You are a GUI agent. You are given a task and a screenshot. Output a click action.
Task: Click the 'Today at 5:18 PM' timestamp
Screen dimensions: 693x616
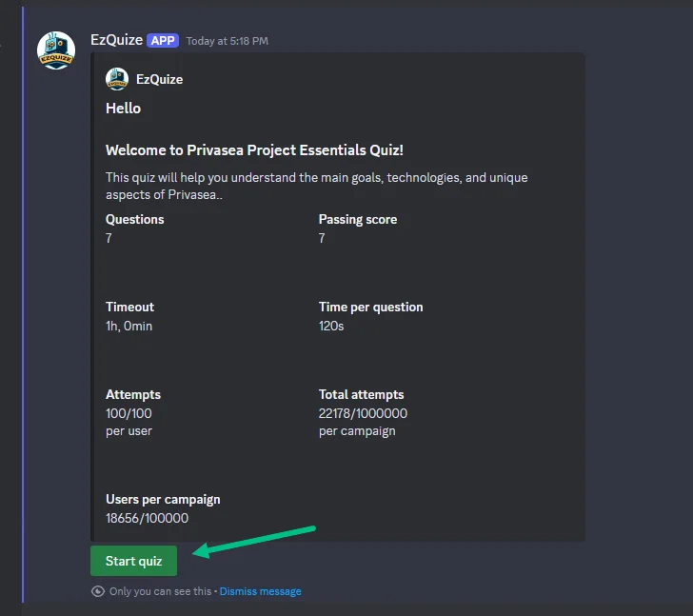pos(228,41)
